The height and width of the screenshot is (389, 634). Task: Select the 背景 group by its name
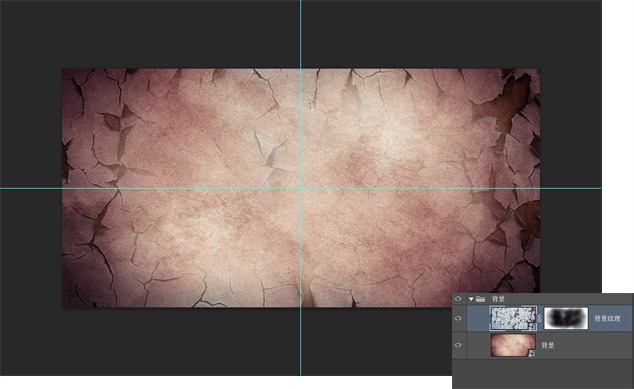(498, 299)
